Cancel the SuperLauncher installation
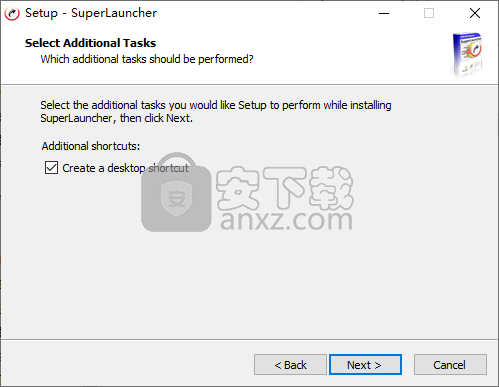The image size is (499, 387). click(x=450, y=365)
